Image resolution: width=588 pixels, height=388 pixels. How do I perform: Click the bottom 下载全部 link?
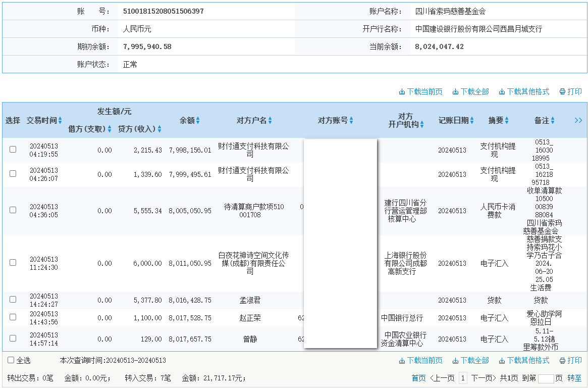pos(475,361)
